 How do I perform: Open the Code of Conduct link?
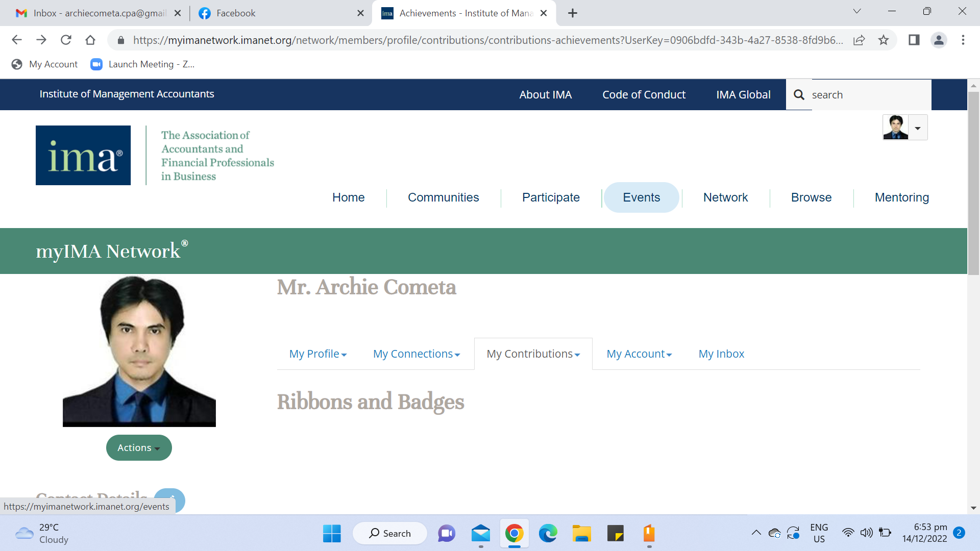click(x=644, y=95)
